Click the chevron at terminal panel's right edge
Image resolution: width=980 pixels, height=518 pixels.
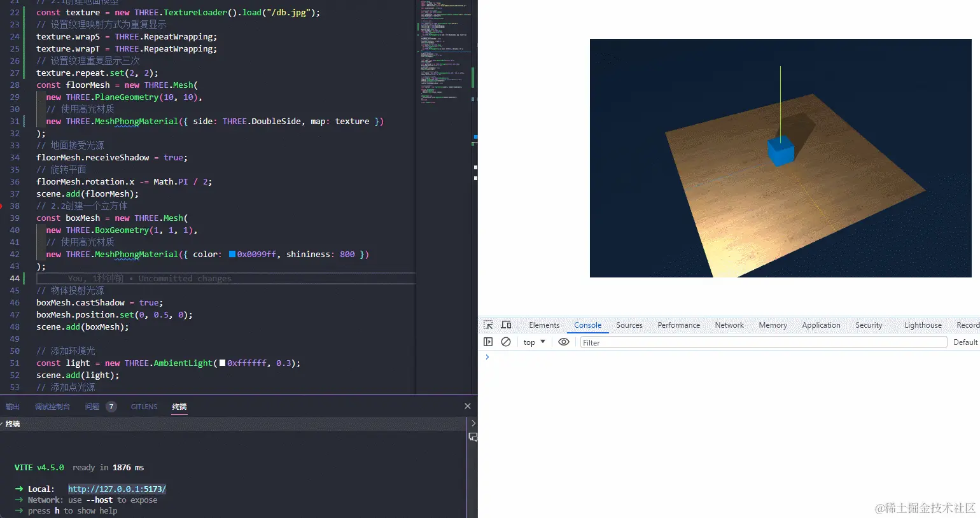coord(473,423)
